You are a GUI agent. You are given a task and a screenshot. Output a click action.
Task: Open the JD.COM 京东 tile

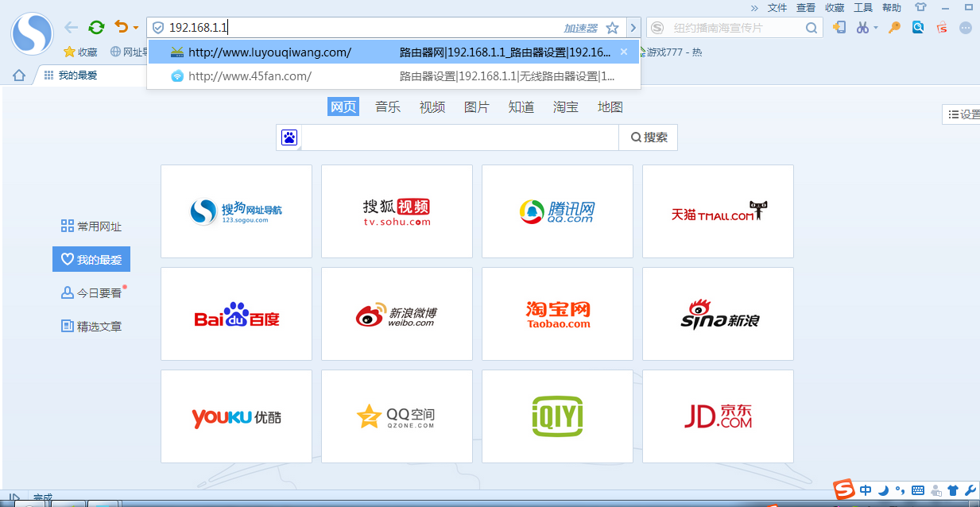pyautogui.click(x=718, y=416)
